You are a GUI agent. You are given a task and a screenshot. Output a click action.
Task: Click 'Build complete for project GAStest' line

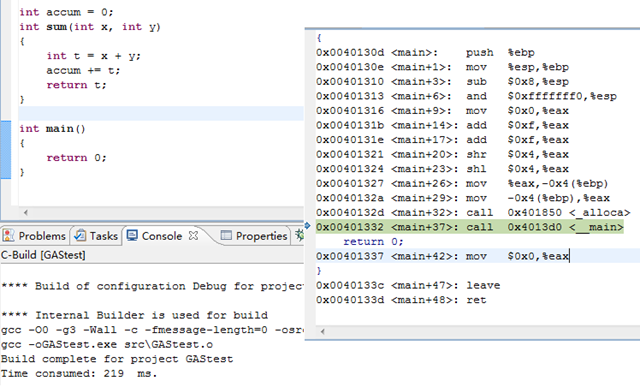pyautogui.click(x=117, y=359)
